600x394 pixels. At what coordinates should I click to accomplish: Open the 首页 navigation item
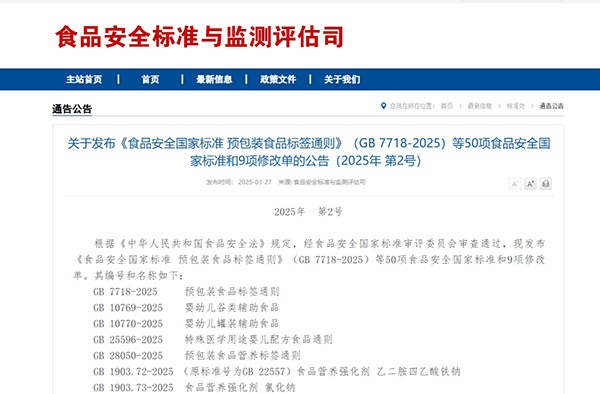pos(150,79)
